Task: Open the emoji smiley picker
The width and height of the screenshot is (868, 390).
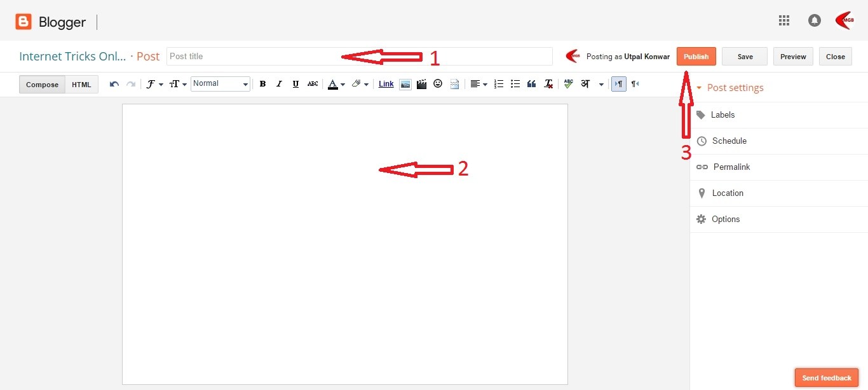Action: [x=438, y=84]
